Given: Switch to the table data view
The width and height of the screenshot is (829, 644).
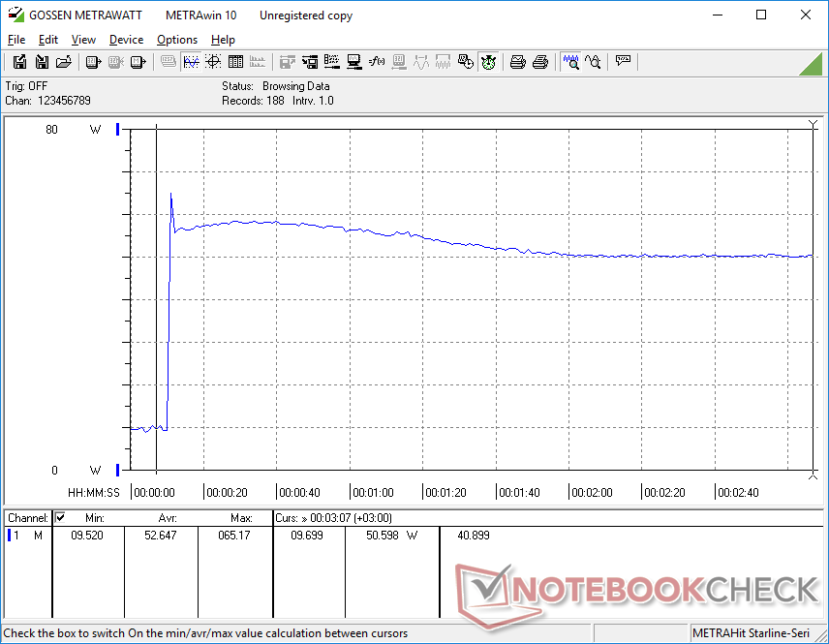Looking at the screenshot, I should click(x=235, y=62).
